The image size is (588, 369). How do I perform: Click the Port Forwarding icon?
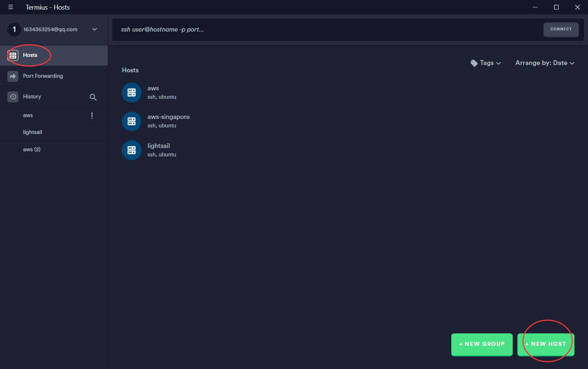(x=13, y=76)
